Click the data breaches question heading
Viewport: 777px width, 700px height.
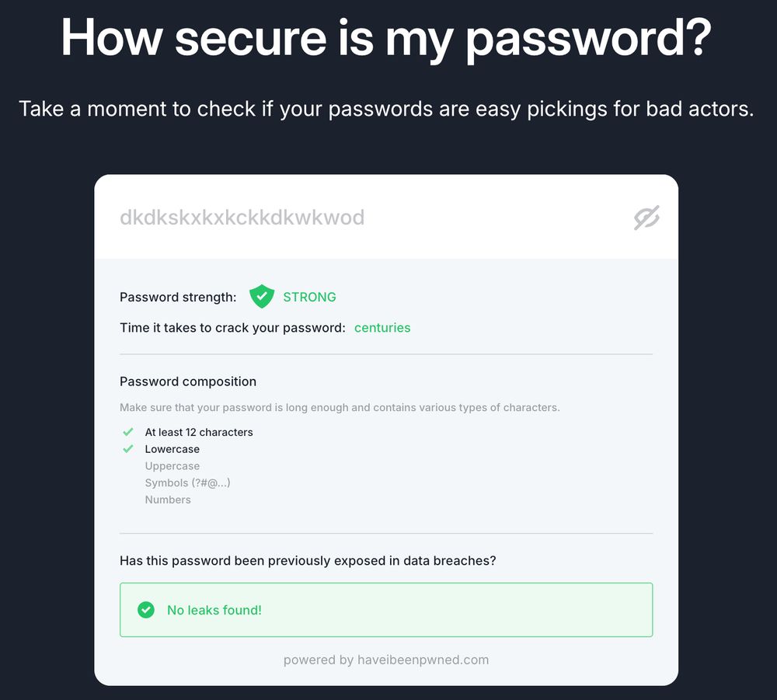click(x=308, y=560)
